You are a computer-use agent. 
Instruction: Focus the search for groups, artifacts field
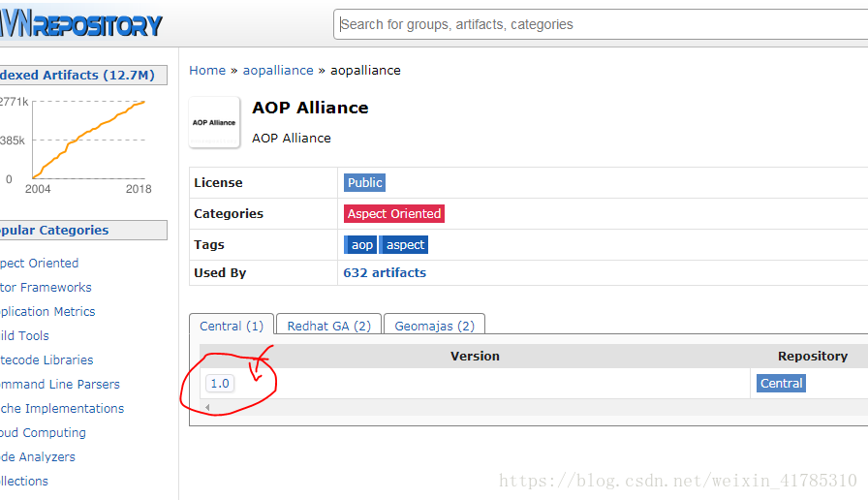coord(601,24)
